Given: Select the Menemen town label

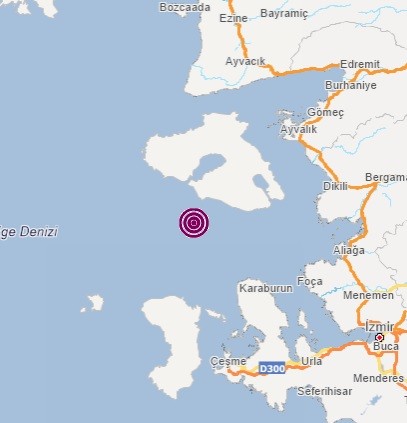Looking at the screenshot, I should [368, 295].
